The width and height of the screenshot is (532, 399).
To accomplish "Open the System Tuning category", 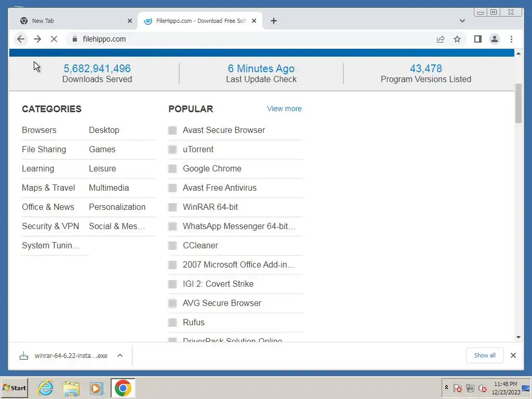I will pos(50,245).
